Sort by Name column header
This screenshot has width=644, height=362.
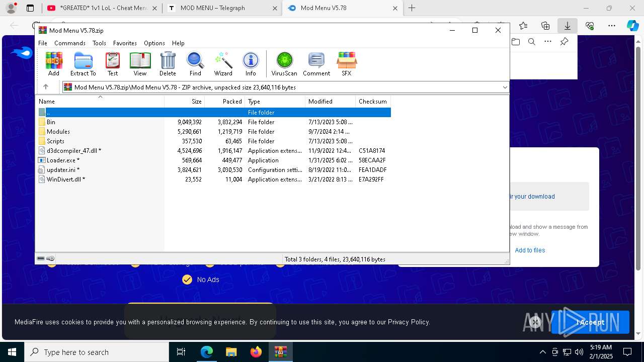coord(100,101)
